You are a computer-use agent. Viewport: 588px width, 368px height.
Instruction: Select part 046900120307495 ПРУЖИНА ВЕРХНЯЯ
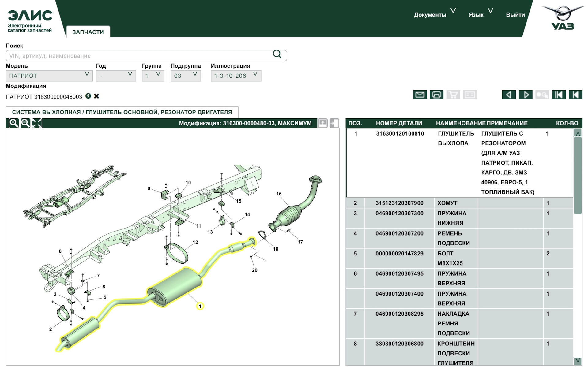[459, 278]
